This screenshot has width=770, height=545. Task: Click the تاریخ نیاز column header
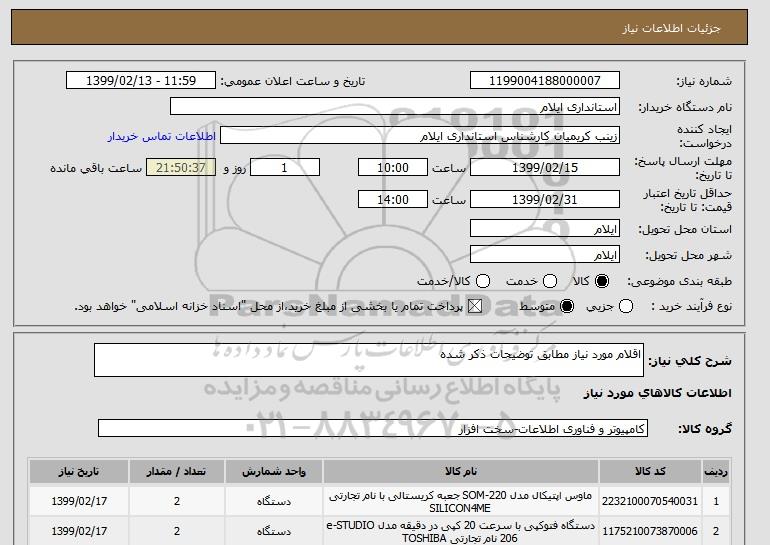coord(79,471)
